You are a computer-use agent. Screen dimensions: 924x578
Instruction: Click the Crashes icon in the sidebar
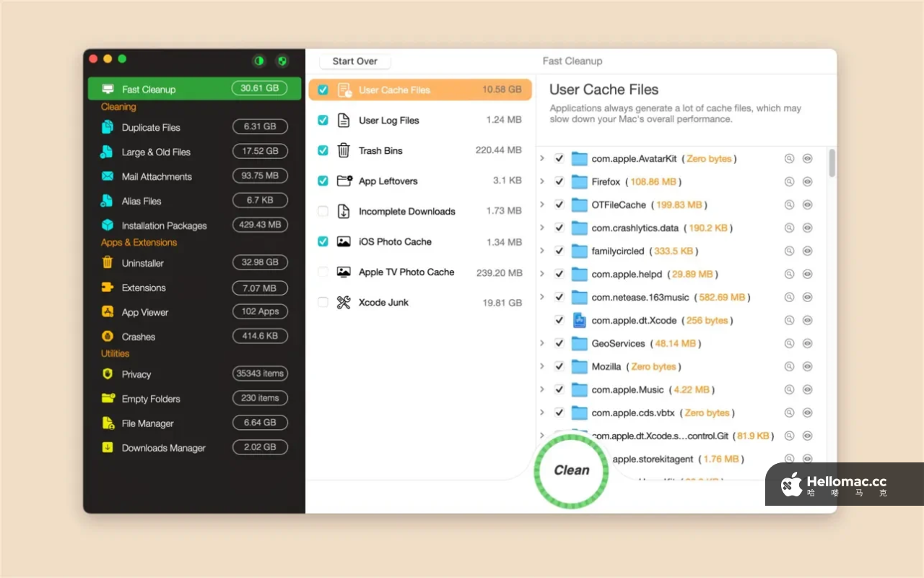click(108, 337)
